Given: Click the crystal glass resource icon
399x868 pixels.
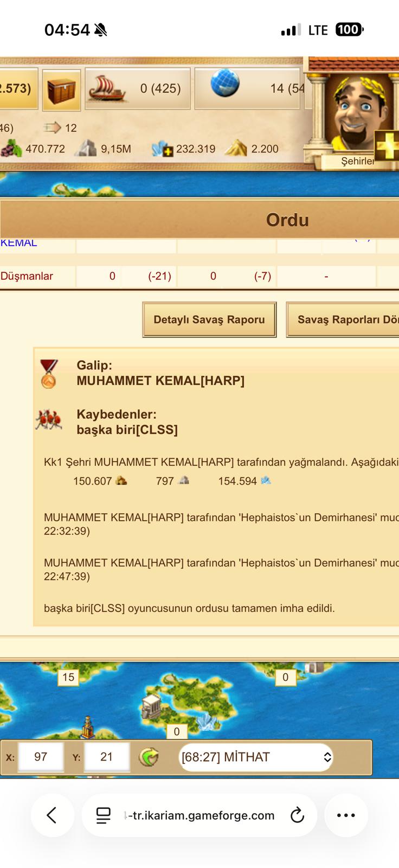Looking at the screenshot, I should (x=162, y=149).
